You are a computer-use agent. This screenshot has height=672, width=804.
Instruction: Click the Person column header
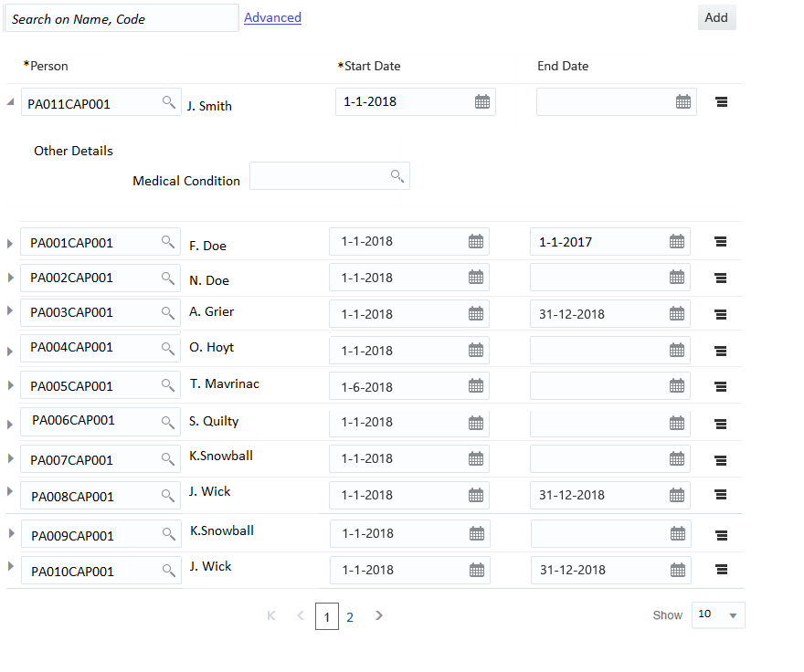tap(46, 66)
